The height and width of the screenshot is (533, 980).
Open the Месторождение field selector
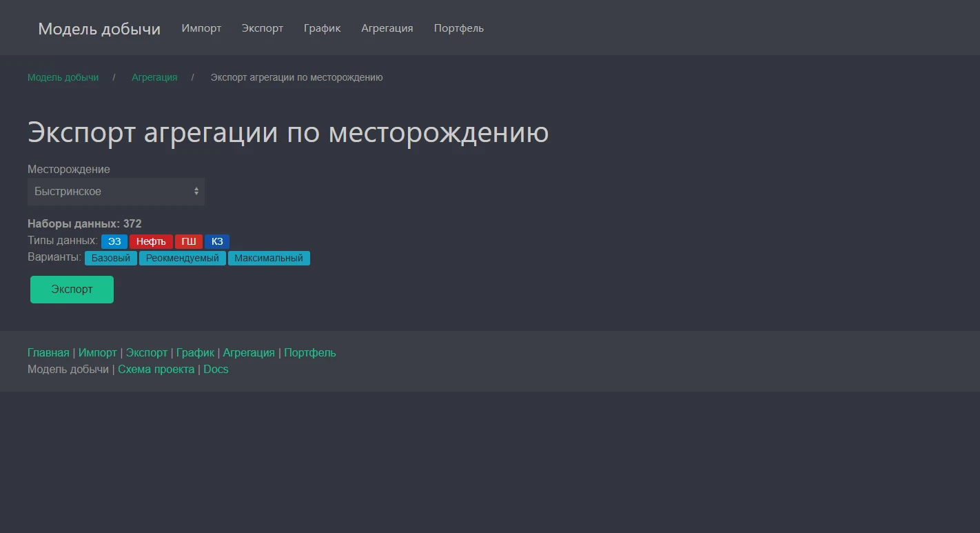pyautogui.click(x=116, y=191)
